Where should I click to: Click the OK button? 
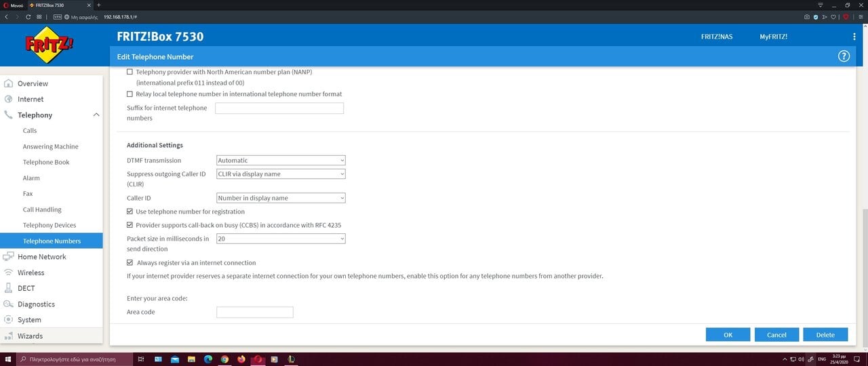(728, 335)
